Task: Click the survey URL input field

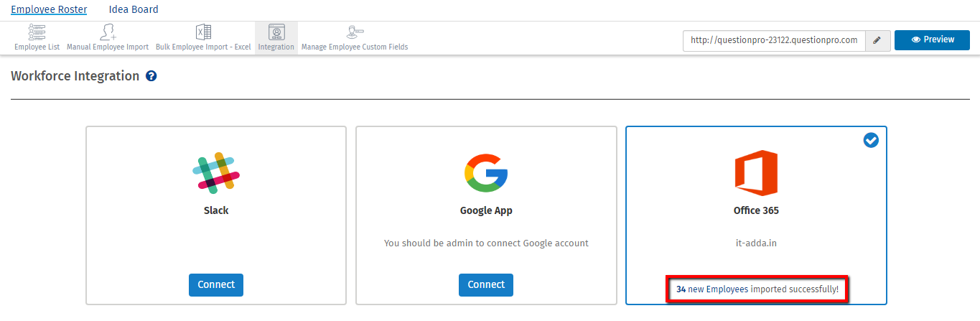Action: [774, 40]
